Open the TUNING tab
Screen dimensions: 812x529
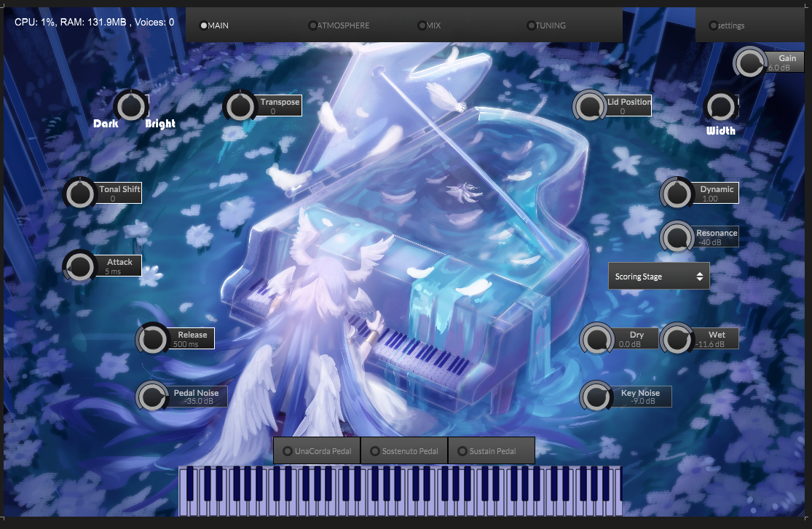coord(545,25)
